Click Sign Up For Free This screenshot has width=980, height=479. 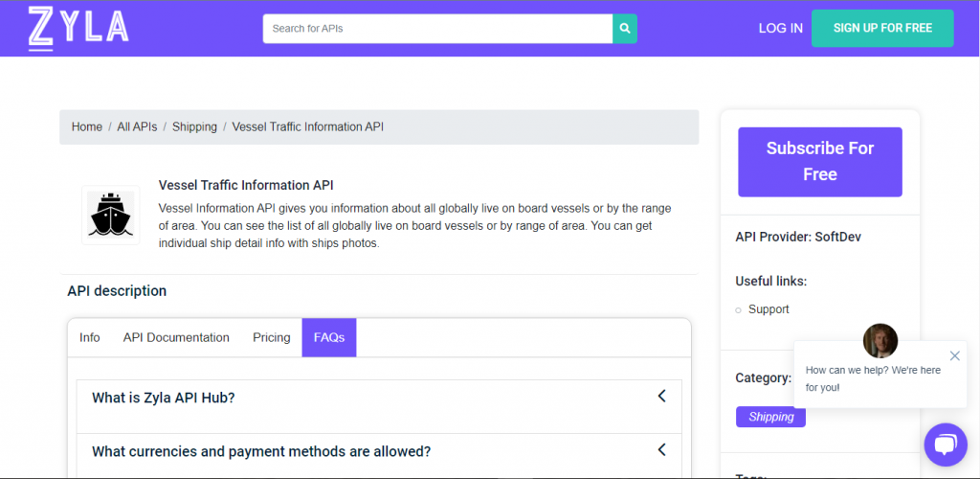[x=882, y=28]
